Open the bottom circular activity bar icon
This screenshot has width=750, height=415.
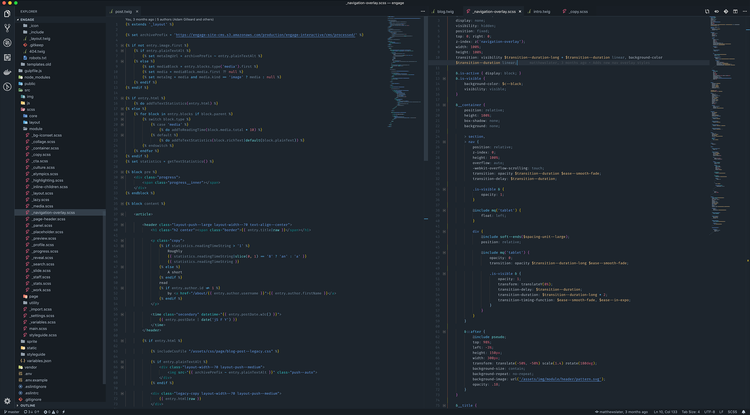pyautogui.click(x=7, y=87)
